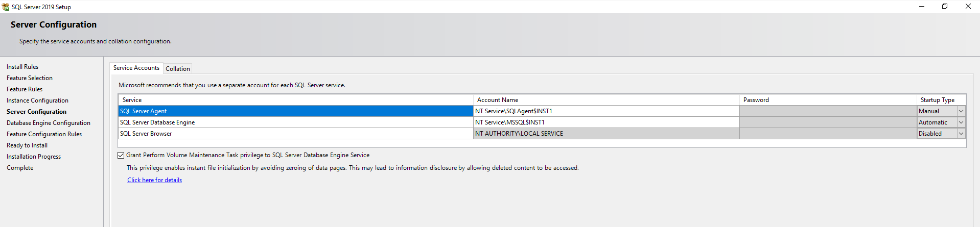Select the SQL Server Agent service row

295,111
